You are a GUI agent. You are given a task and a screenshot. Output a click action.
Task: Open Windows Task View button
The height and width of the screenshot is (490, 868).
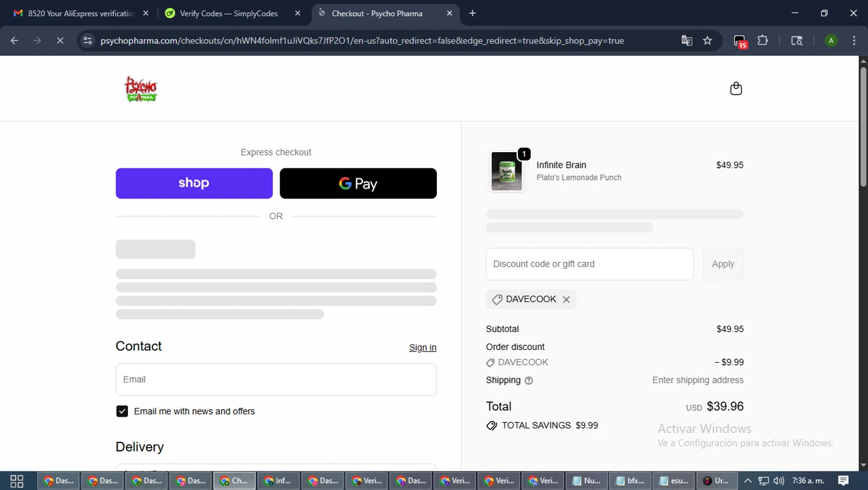pos(17,481)
